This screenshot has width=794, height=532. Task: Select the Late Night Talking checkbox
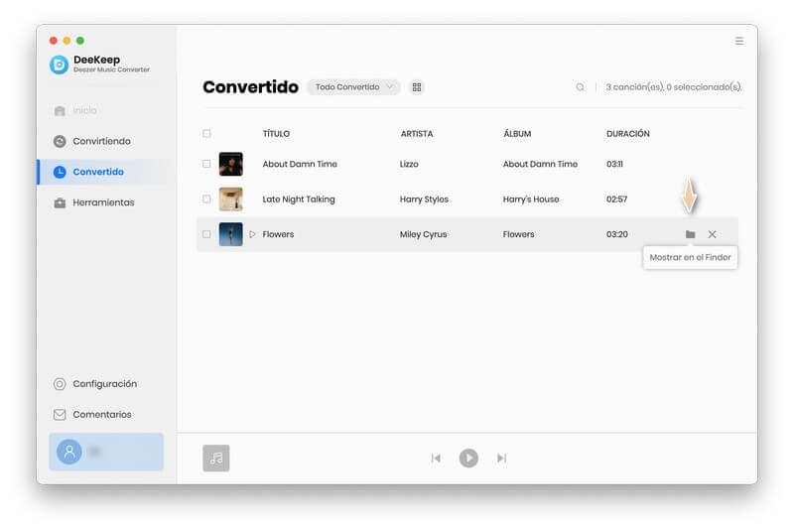click(206, 199)
